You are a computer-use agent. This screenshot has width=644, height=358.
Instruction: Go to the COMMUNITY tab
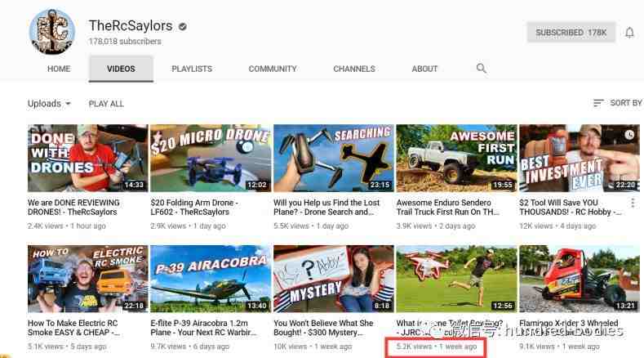point(273,69)
